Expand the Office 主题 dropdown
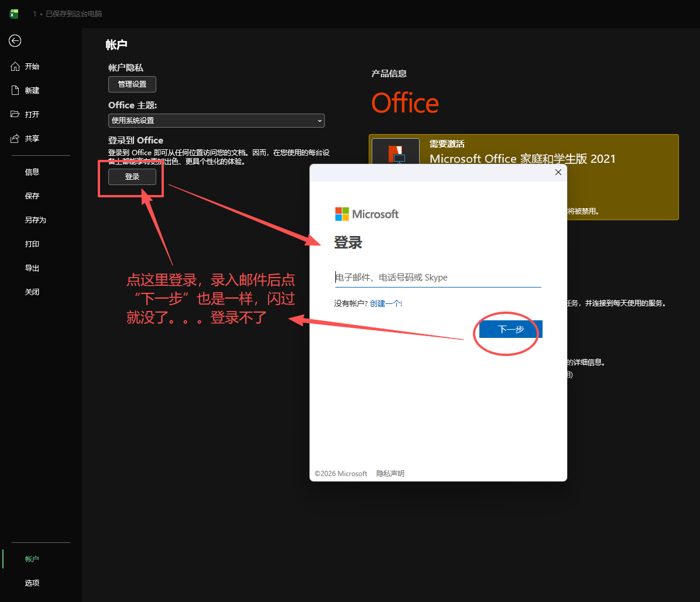700x602 pixels. pyautogui.click(x=217, y=121)
